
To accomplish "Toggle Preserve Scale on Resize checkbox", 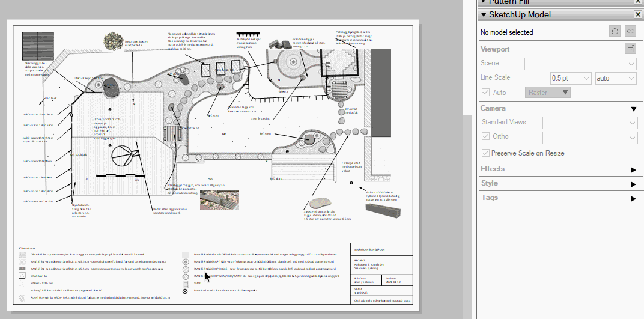I will coord(485,153).
